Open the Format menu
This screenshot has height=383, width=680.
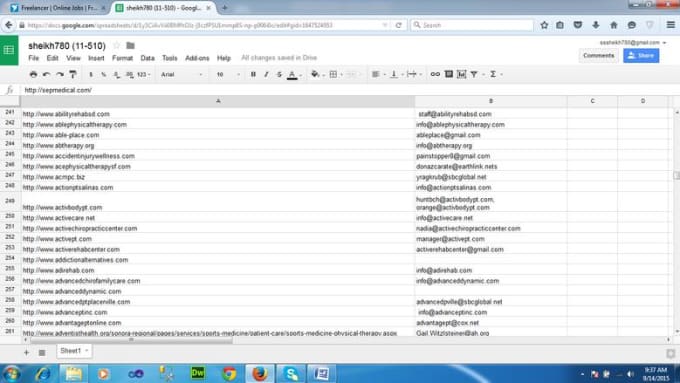coord(122,58)
